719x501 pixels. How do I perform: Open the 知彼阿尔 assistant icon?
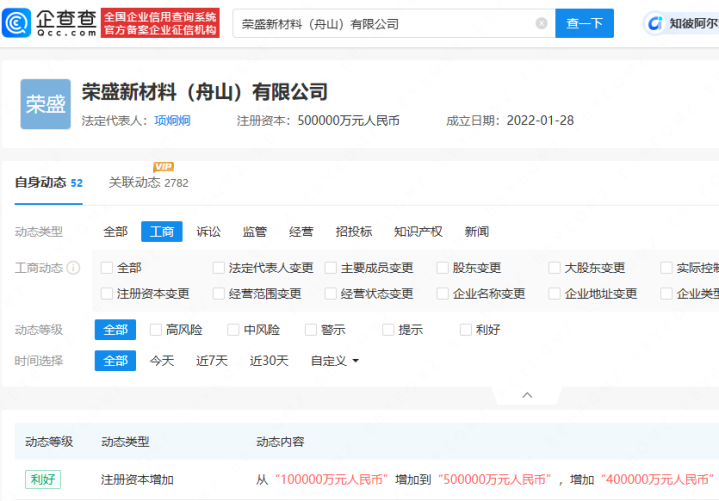(x=655, y=23)
